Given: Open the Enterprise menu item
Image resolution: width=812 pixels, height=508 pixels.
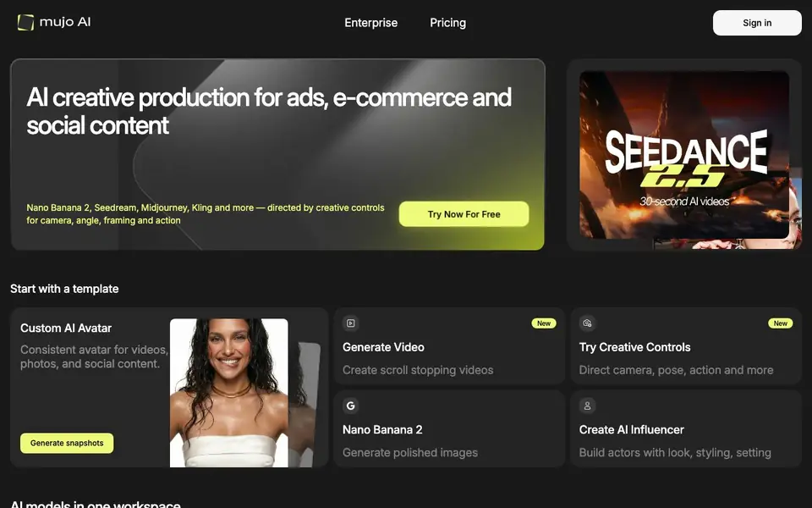Looking at the screenshot, I should (370, 23).
